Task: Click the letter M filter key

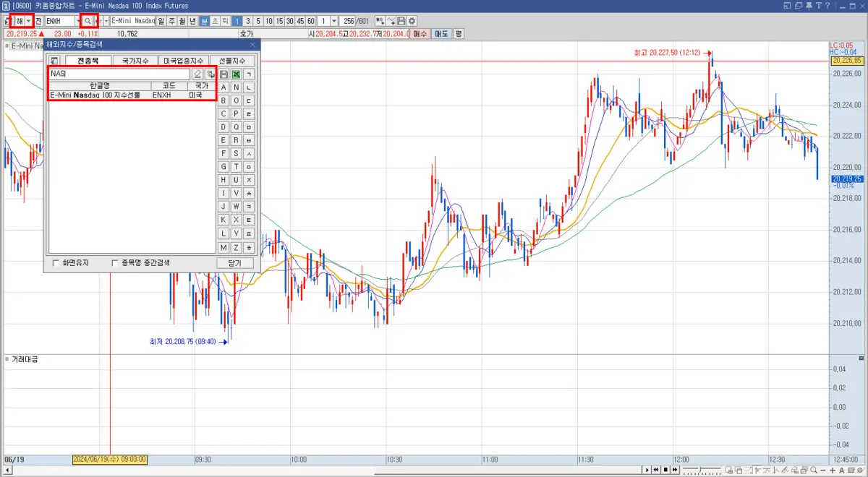Action: click(224, 247)
